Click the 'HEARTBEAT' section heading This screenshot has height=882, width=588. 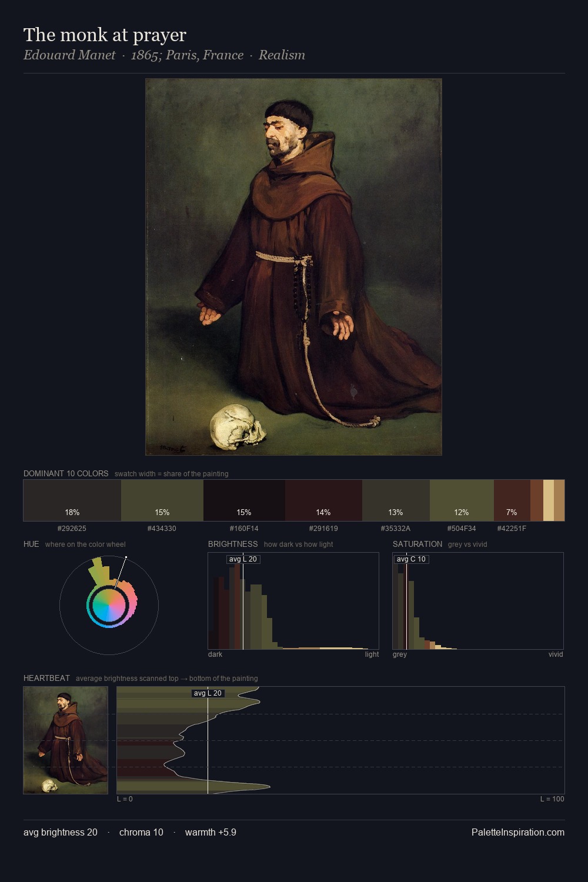tap(46, 679)
